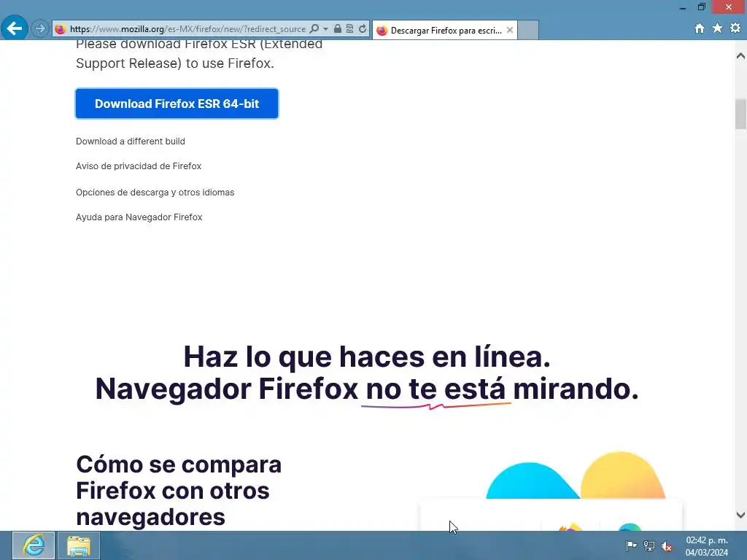Click the Firefox favicon in address bar
747x560 pixels.
pos(60,29)
